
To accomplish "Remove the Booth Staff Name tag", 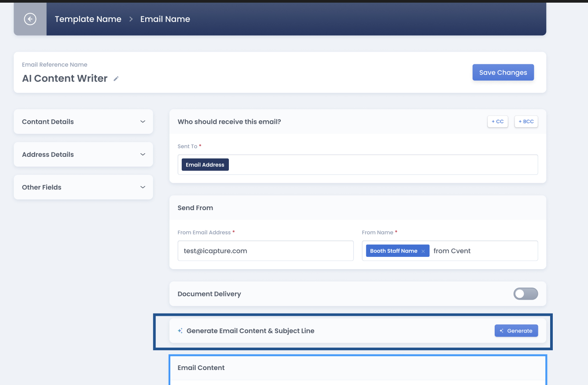I will click(x=423, y=251).
